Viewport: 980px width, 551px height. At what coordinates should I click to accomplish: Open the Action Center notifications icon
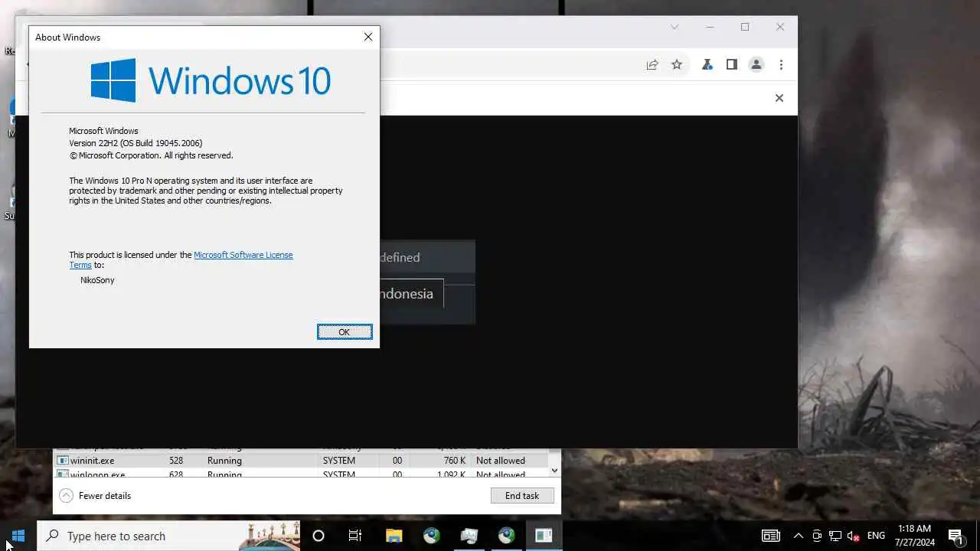point(955,536)
